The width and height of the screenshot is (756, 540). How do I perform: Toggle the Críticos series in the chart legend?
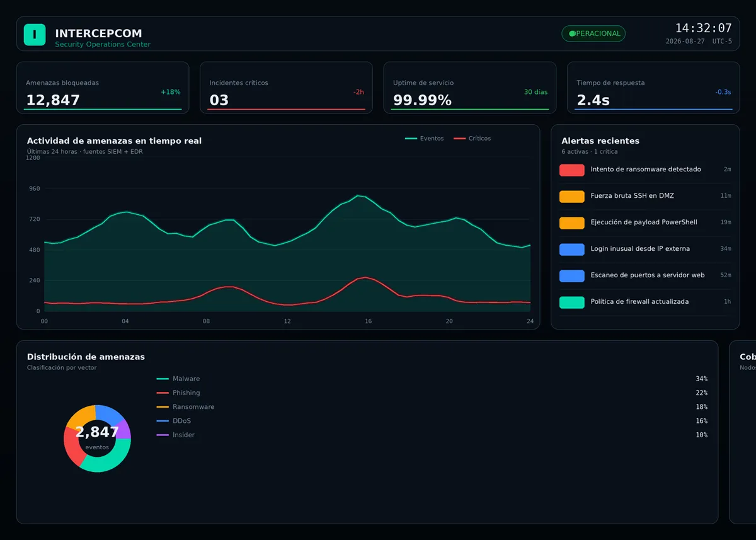tap(472, 139)
